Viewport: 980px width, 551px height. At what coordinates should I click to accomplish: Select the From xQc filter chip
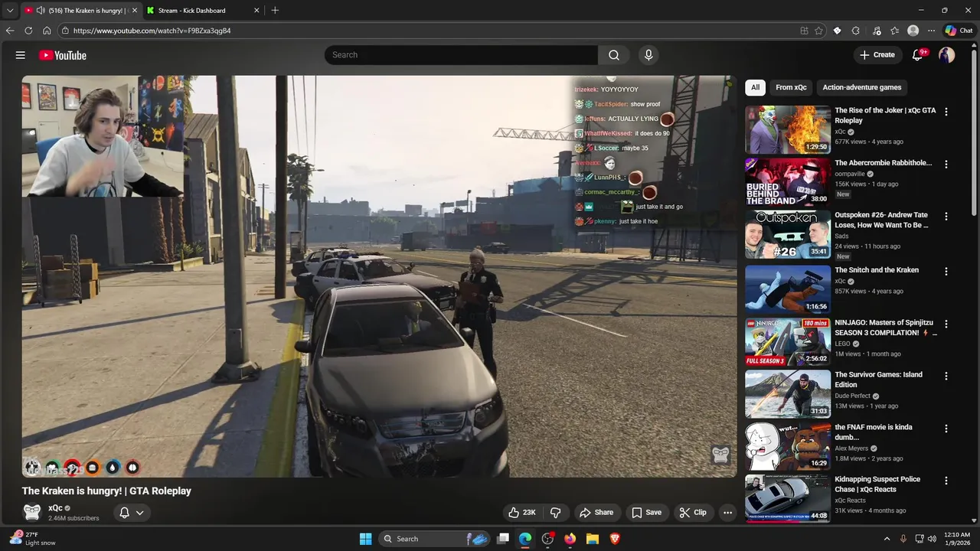(x=791, y=87)
